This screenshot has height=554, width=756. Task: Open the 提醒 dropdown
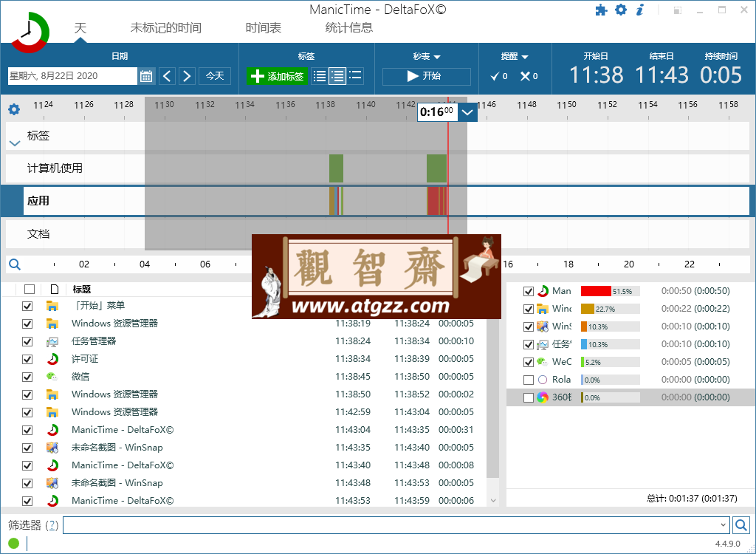(x=515, y=56)
